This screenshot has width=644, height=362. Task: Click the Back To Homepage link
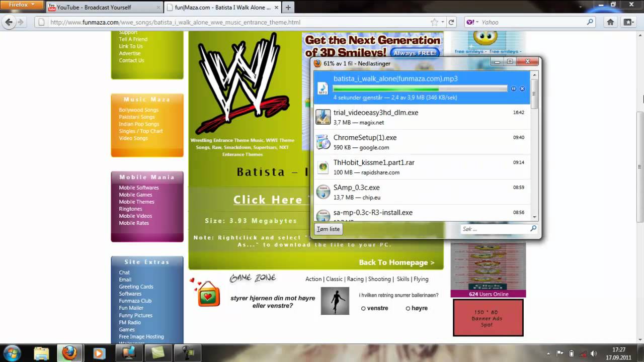[x=396, y=262]
